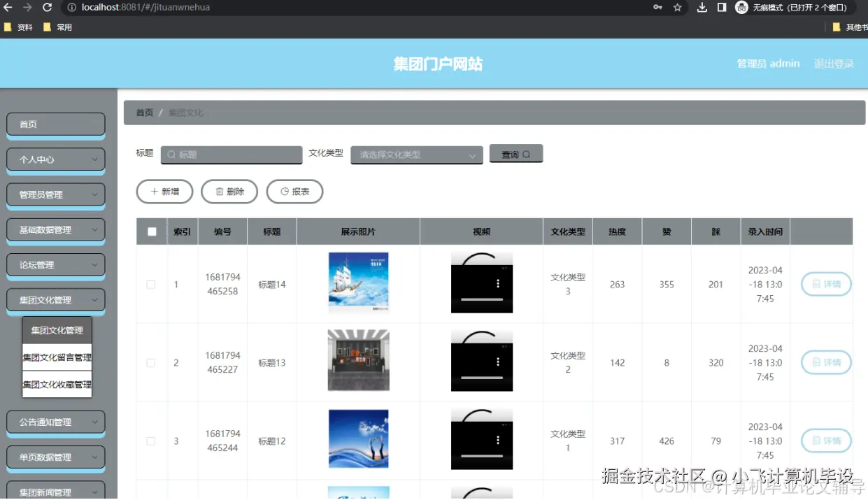Click the 管理员 admin label in header

click(x=768, y=64)
